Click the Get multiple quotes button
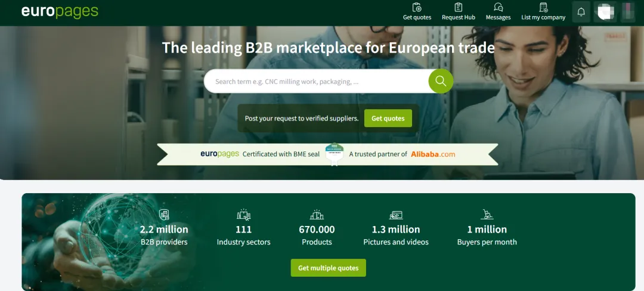Screen dimensions: 644x291 (x=328, y=268)
